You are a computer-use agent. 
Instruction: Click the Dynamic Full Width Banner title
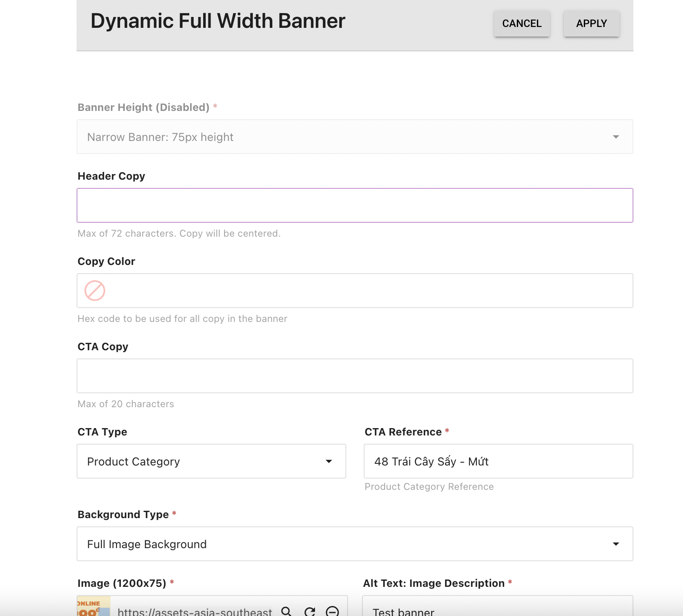(x=218, y=21)
